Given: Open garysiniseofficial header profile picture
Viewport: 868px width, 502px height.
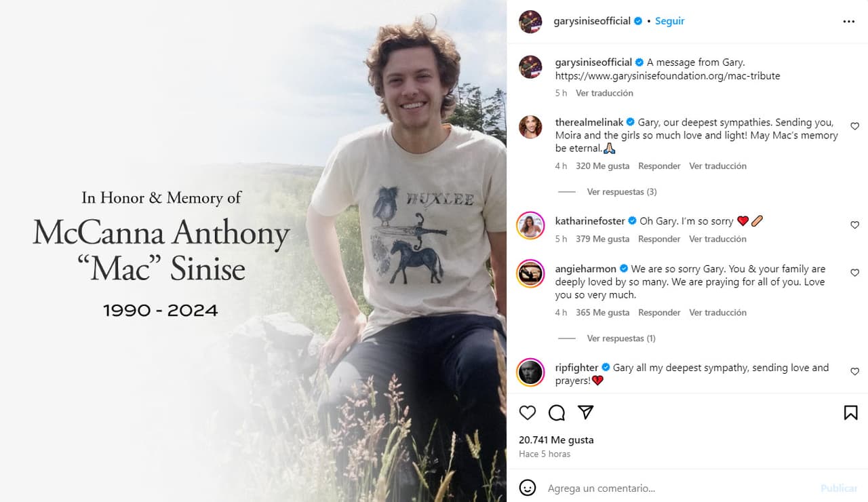Looking at the screenshot, I should point(530,22).
